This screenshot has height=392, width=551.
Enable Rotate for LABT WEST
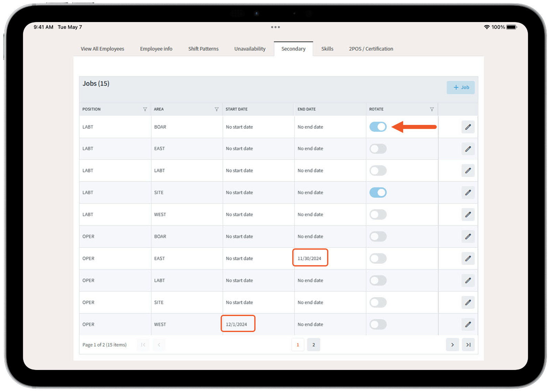click(x=378, y=215)
